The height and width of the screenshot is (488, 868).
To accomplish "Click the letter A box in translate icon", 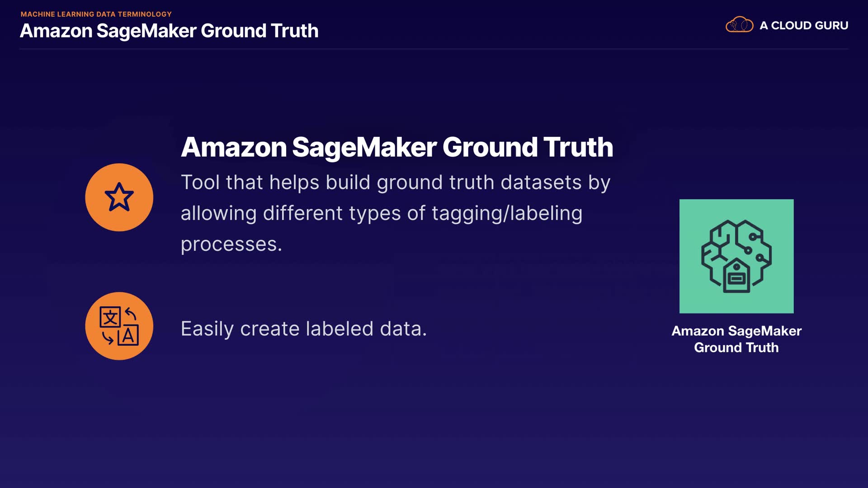I will (x=128, y=335).
